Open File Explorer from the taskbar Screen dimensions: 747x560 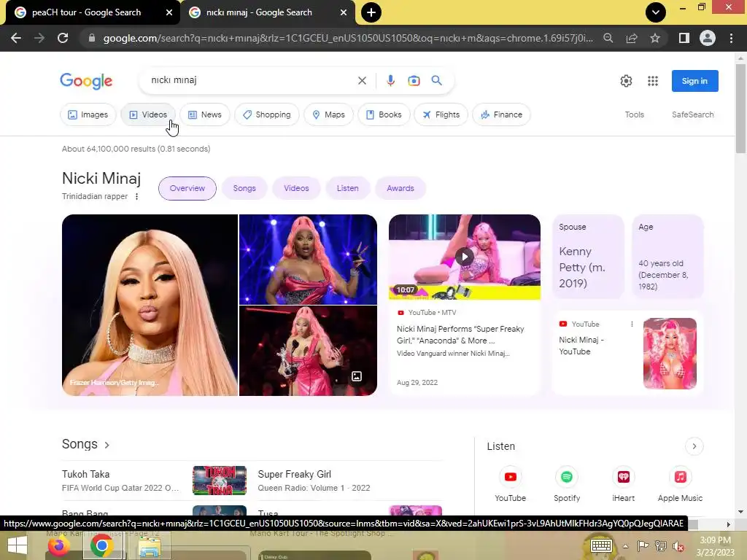click(x=149, y=546)
